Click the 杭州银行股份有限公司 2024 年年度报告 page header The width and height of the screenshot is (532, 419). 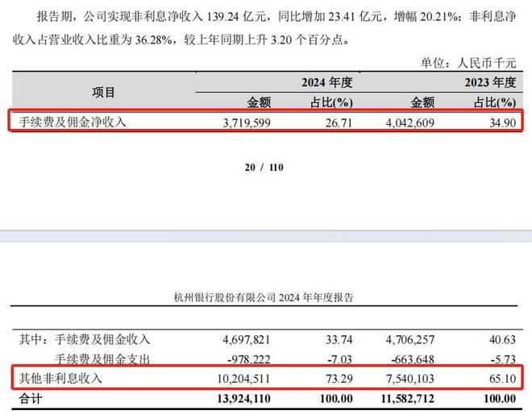264,297
